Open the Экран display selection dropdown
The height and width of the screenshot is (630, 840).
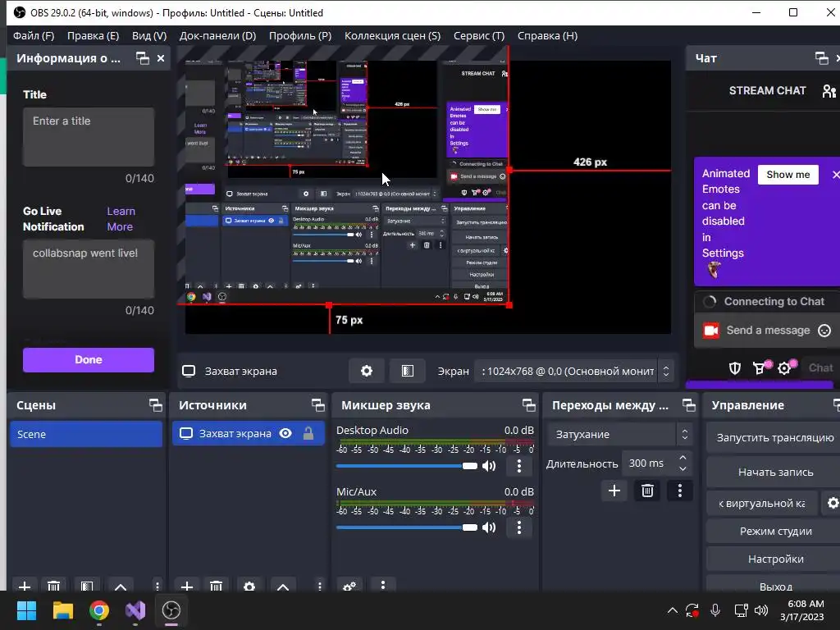pyautogui.click(x=573, y=372)
